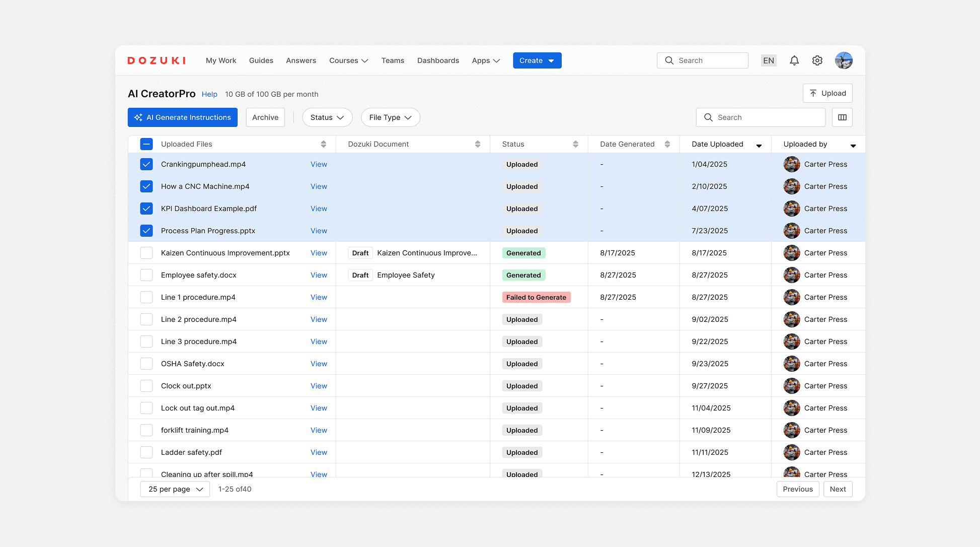Image resolution: width=980 pixels, height=547 pixels.
Task: Open the Create dropdown button
Action: click(x=537, y=60)
